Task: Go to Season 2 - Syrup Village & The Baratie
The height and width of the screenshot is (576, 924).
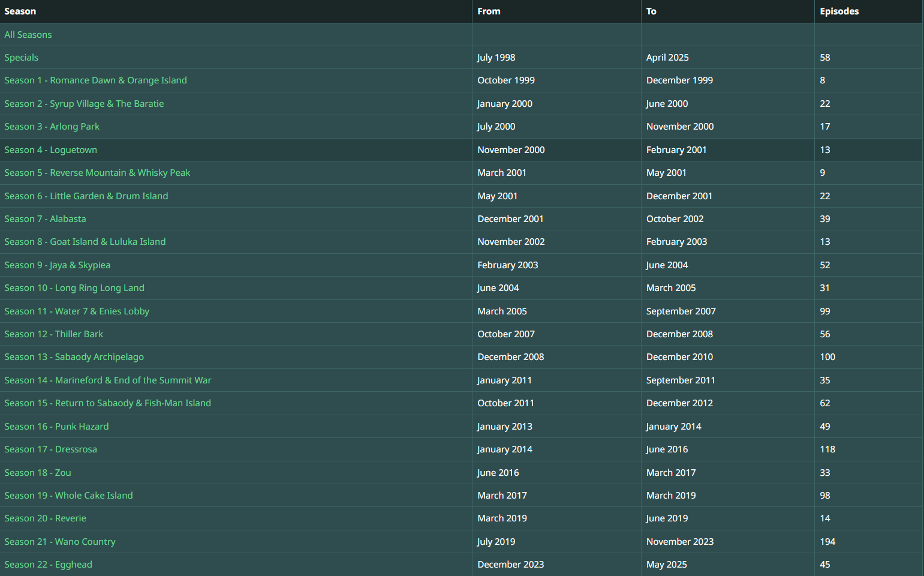Action: [84, 104]
